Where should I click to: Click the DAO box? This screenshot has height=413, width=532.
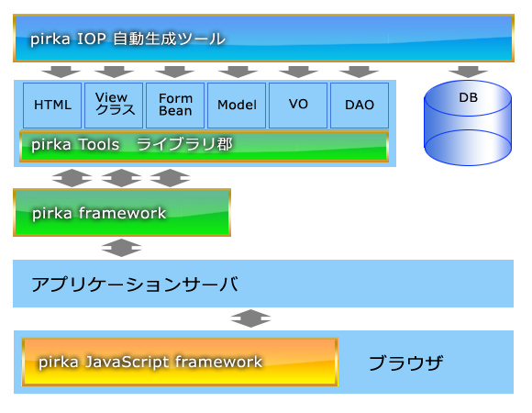tap(360, 106)
